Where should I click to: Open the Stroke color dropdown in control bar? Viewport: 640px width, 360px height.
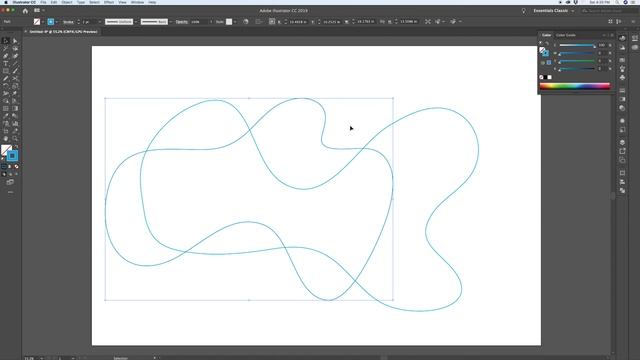tap(56, 22)
